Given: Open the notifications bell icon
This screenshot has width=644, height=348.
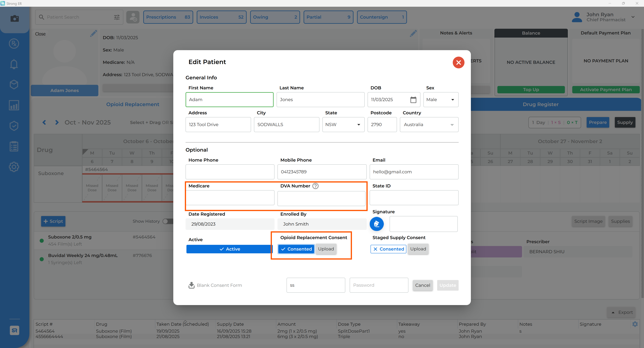Looking at the screenshot, I should pos(14,64).
